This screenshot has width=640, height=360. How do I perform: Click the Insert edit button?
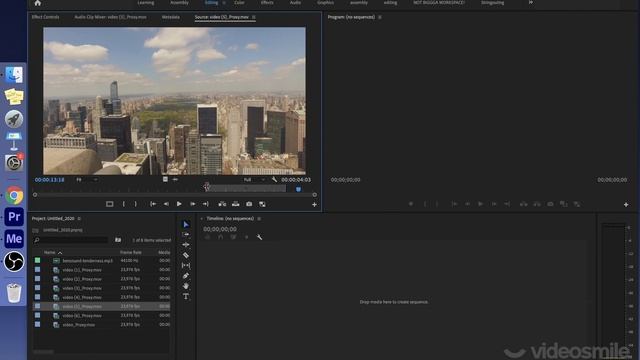[x=222, y=204]
